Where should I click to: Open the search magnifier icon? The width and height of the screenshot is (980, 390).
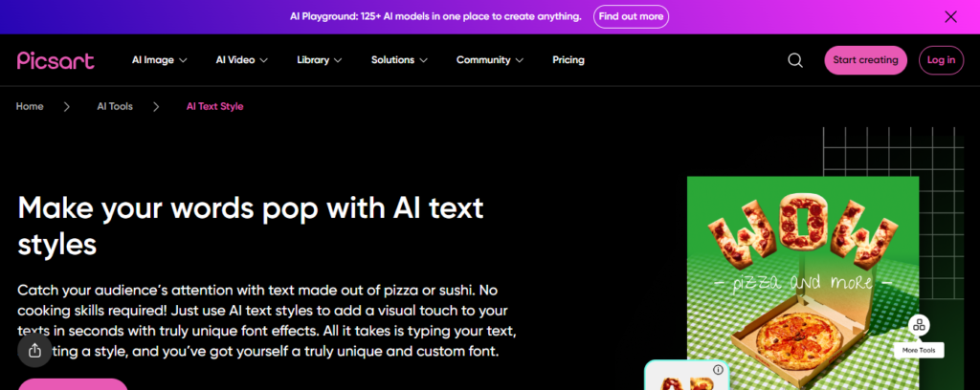click(x=795, y=60)
